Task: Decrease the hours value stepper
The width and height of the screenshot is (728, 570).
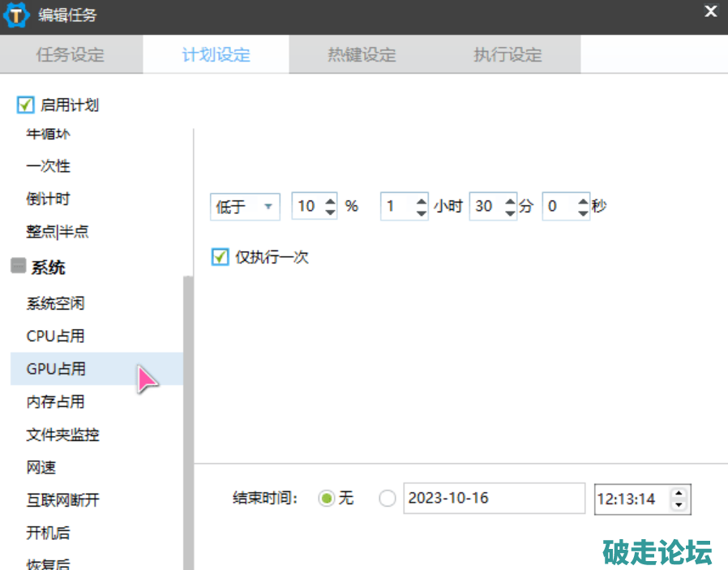Action: [x=421, y=212]
